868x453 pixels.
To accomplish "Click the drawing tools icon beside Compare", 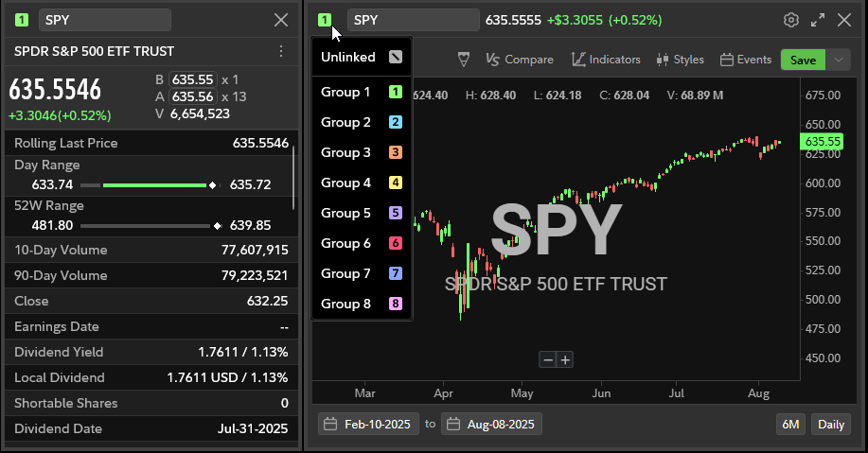I will (464, 60).
